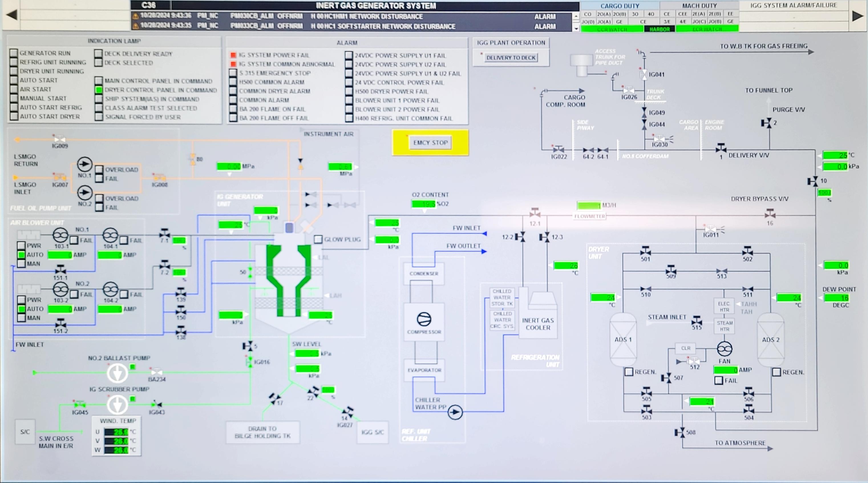Click valve IG022 near cargo comp room
The height and width of the screenshot is (483, 868).
(x=558, y=149)
